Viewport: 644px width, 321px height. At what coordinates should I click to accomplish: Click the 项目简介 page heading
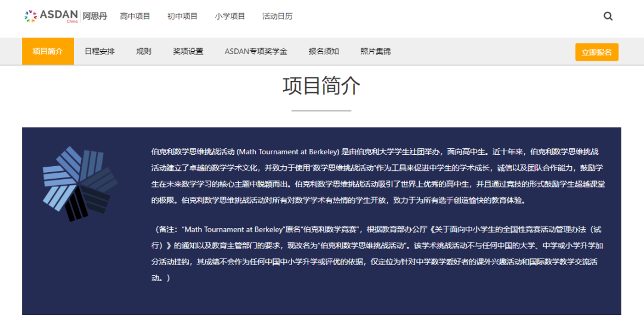(321, 86)
